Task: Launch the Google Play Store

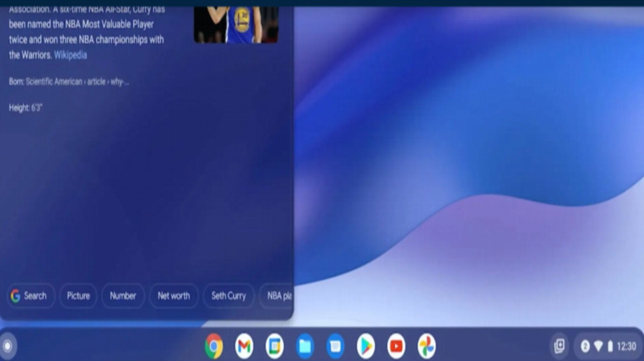Action: click(366, 345)
